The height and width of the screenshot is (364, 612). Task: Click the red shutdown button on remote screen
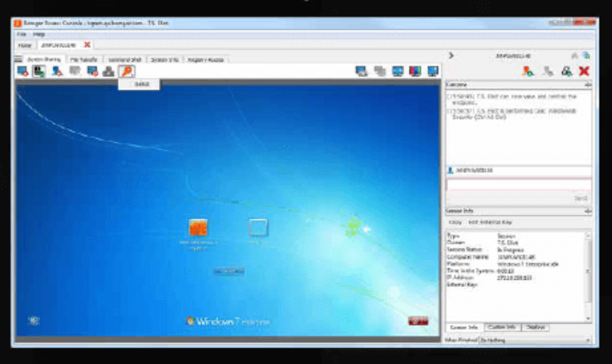coord(418,321)
